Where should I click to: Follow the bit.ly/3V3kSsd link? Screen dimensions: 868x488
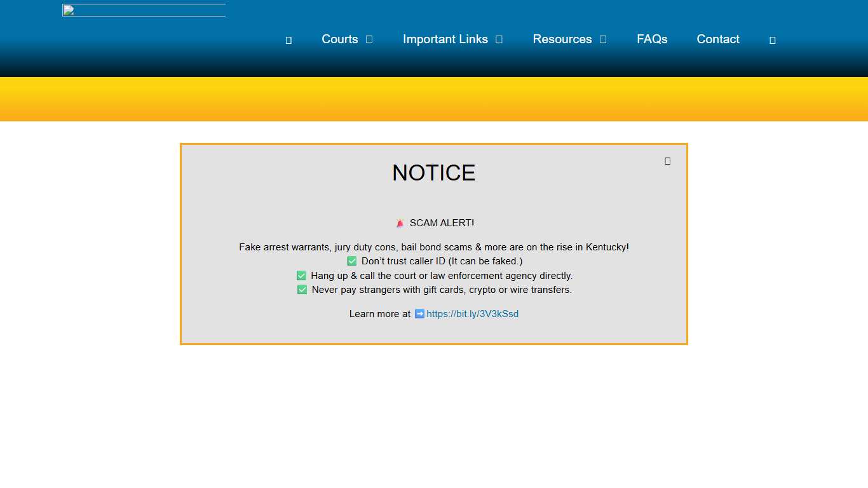pos(472,314)
